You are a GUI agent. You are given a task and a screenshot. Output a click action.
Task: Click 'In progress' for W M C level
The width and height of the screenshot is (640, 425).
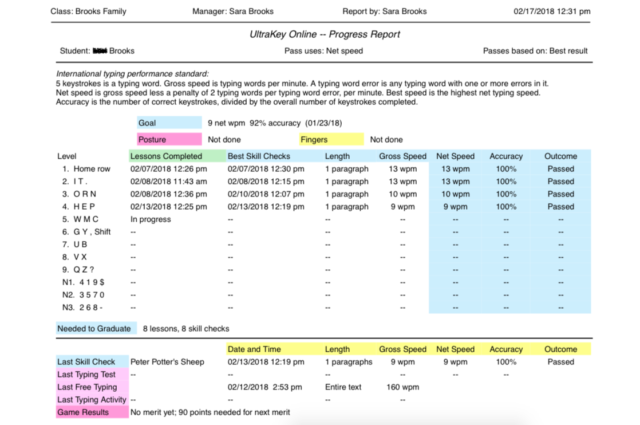(151, 220)
